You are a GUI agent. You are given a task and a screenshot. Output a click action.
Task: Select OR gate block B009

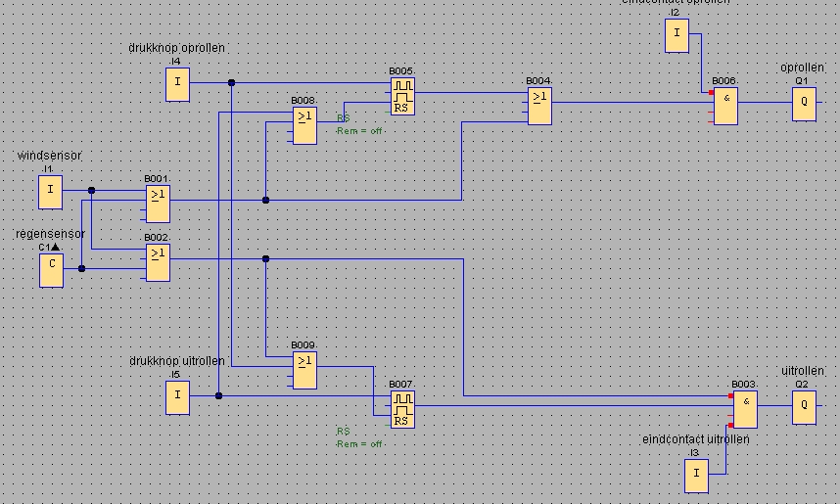(x=304, y=370)
